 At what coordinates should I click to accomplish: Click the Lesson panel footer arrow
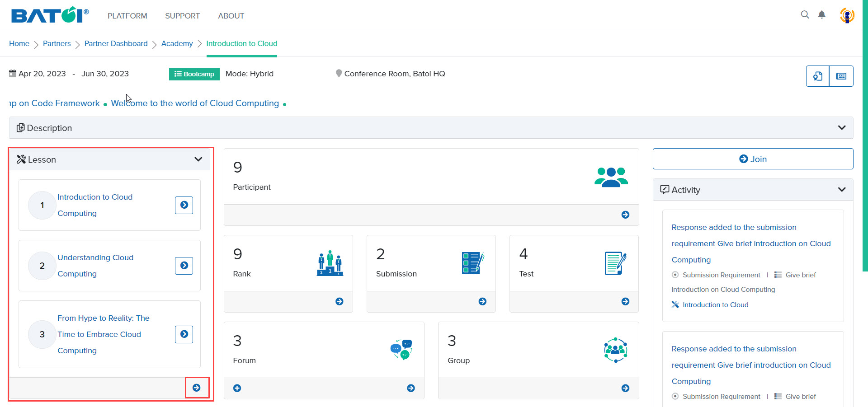(x=197, y=388)
